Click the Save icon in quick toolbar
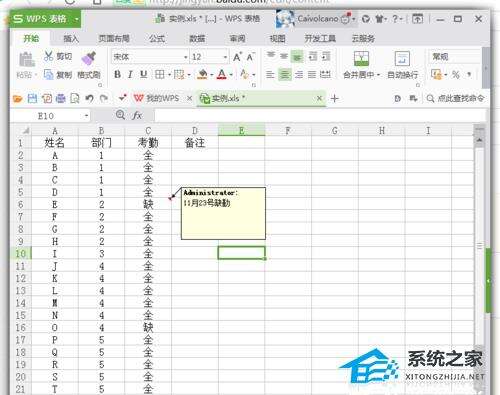This screenshot has width=500, height=395. pyautogui.click(x=32, y=98)
